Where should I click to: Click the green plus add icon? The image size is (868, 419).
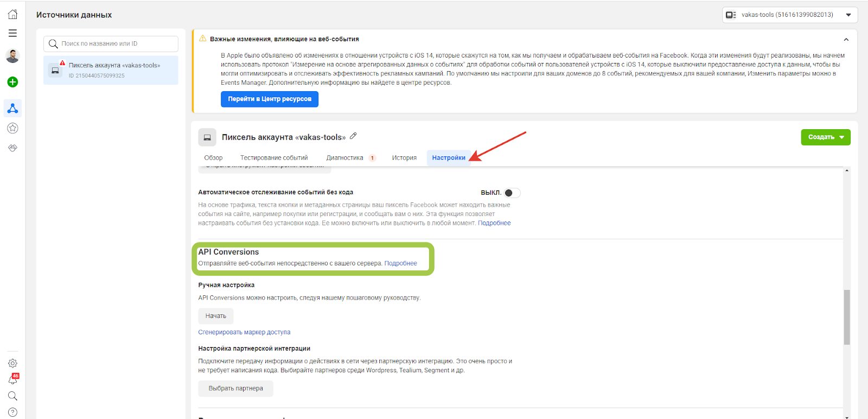click(12, 82)
